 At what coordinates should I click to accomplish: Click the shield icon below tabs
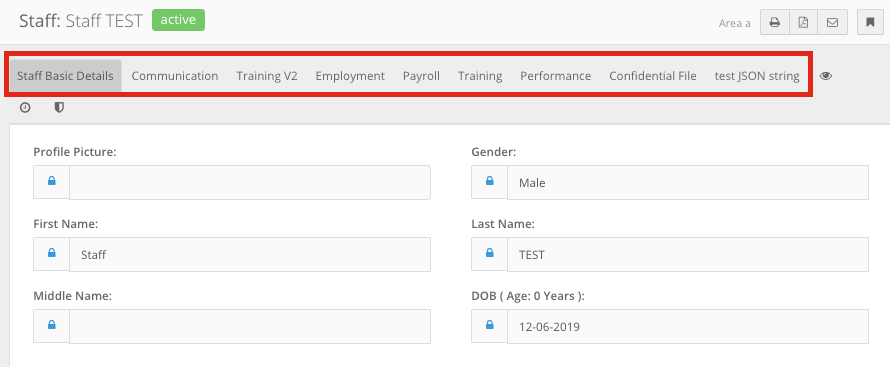[x=59, y=107]
